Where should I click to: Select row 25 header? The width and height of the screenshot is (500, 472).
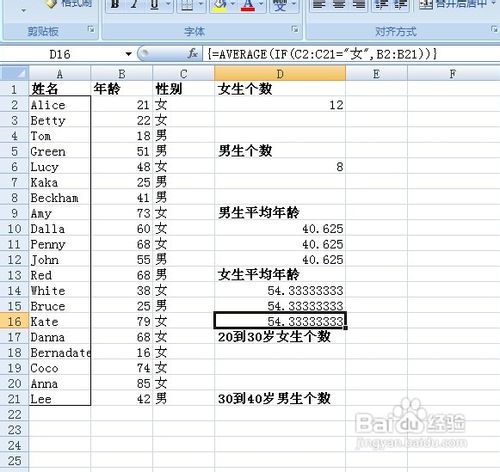click(14, 461)
